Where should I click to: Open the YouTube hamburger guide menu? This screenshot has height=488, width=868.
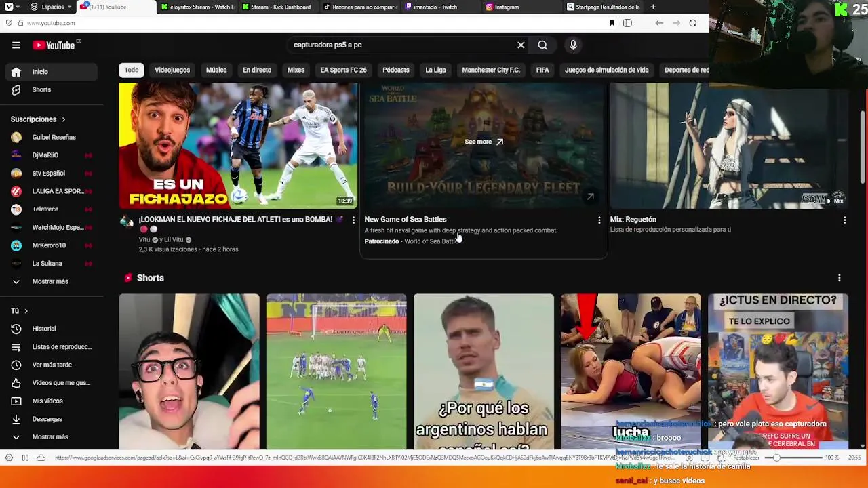point(16,45)
